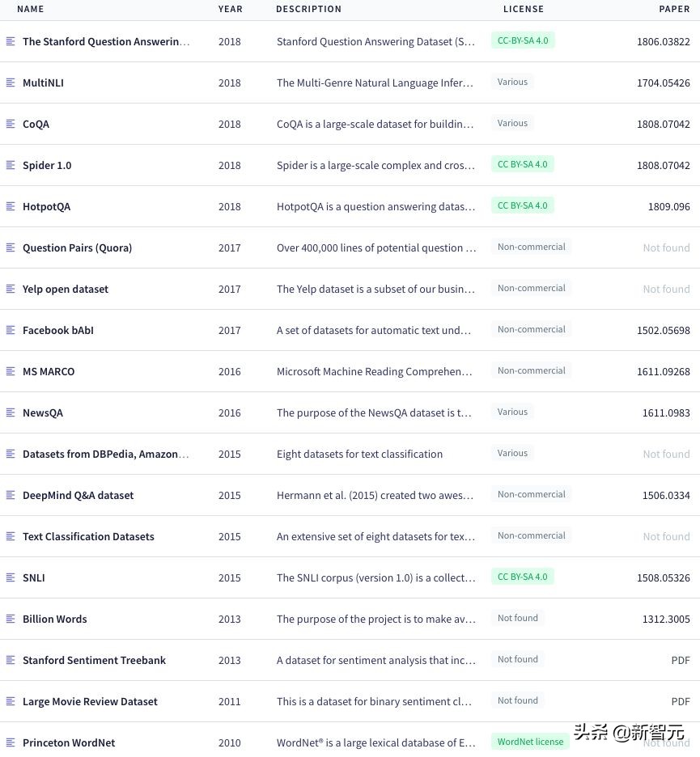Click the CC BY-SA 4.0 badge for HotpotQA

point(523,205)
